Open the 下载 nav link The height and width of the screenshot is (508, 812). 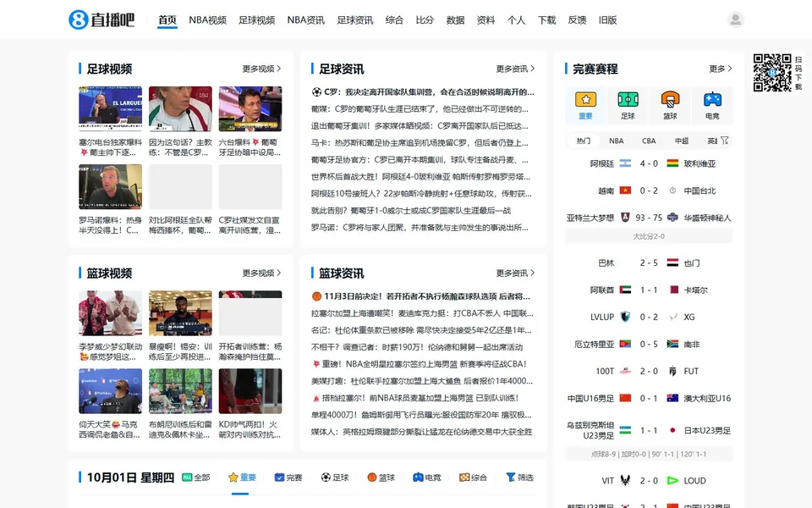pyautogui.click(x=547, y=19)
